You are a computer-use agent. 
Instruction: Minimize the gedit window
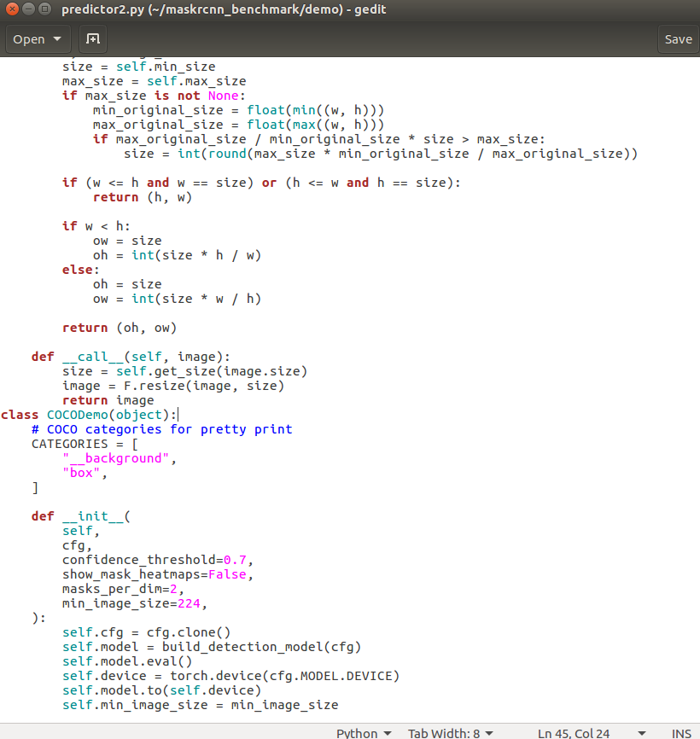pos(28,9)
